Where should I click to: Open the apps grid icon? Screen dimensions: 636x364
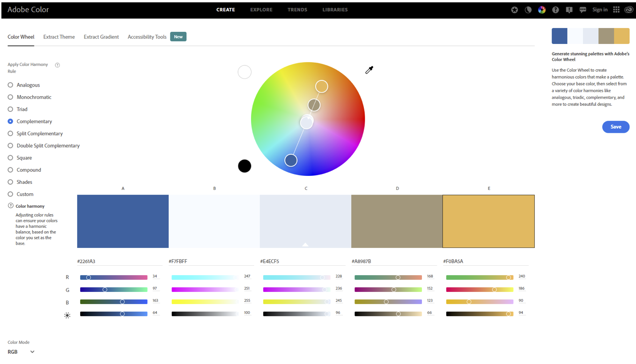(616, 10)
